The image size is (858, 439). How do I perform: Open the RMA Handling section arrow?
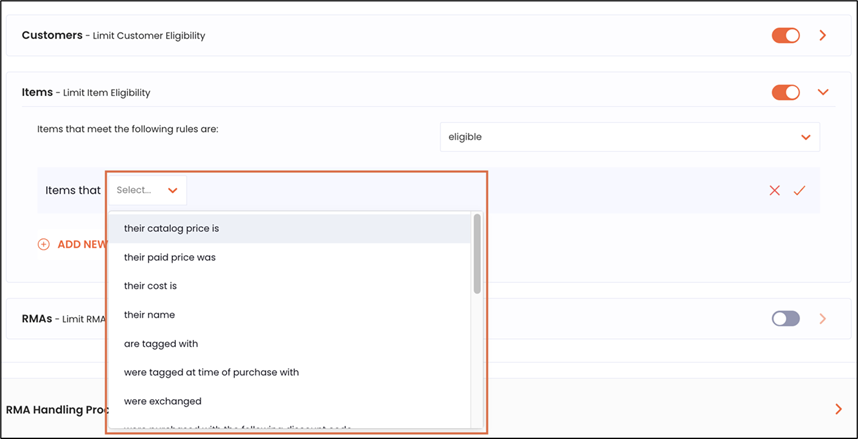pos(837,409)
